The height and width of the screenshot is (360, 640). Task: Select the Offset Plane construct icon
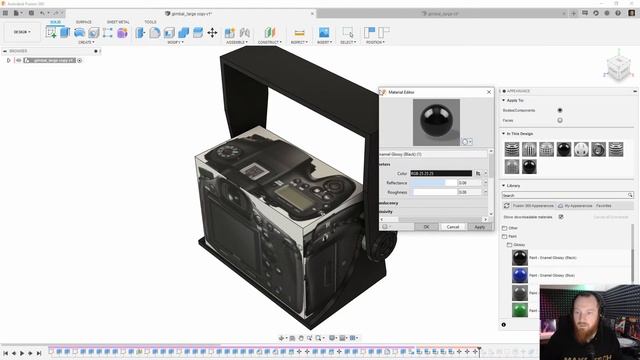pyautogui.click(x=270, y=32)
